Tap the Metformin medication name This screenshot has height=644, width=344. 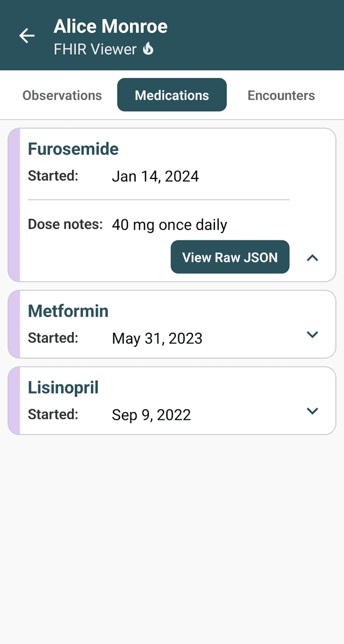coord(68,311)
